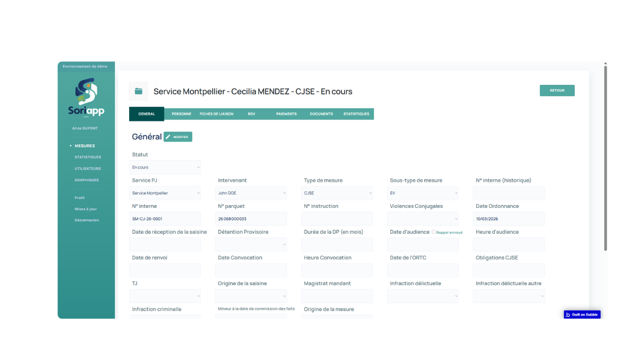This screenshot has width=644, height=362.
Task: Expand the Violences Conjugales dropdown
Action: (x=423, y=219)
